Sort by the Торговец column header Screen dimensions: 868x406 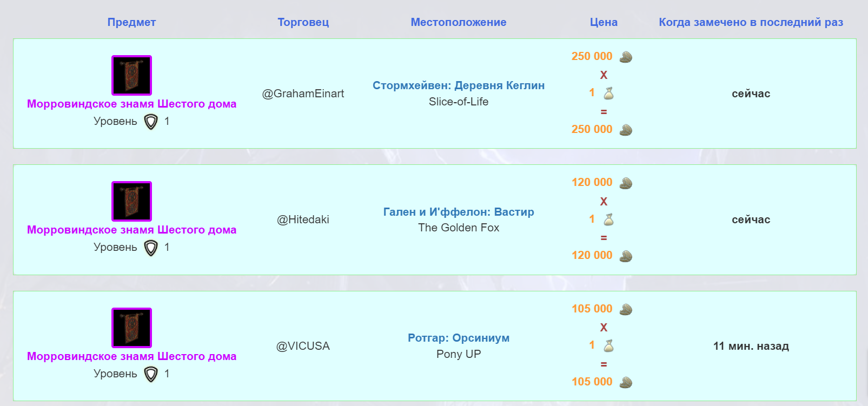click(x=303, y=22)
